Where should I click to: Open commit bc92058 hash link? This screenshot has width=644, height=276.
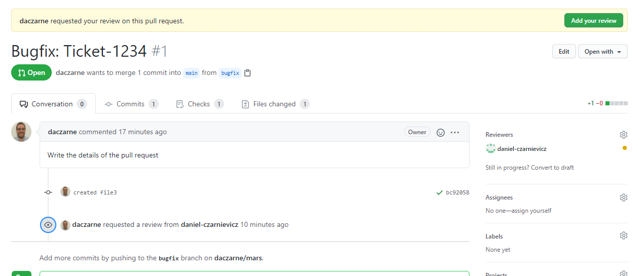point(457,192)
